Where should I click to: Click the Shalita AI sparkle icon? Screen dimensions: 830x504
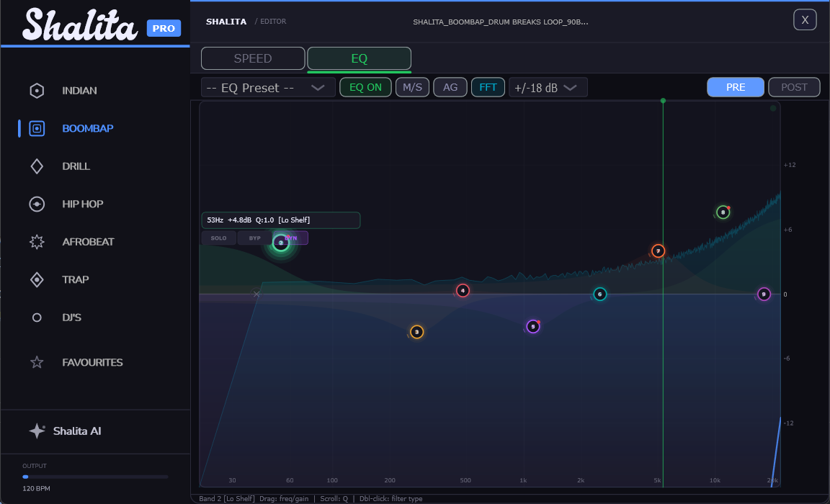tap(37, 431)
